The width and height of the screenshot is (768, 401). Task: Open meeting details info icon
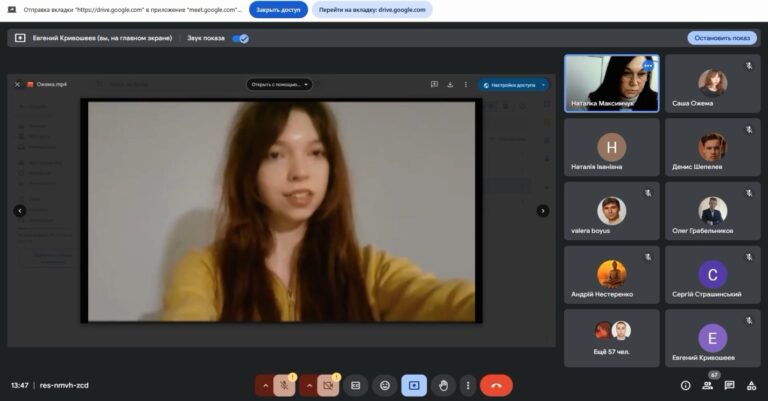click(686, 385)
